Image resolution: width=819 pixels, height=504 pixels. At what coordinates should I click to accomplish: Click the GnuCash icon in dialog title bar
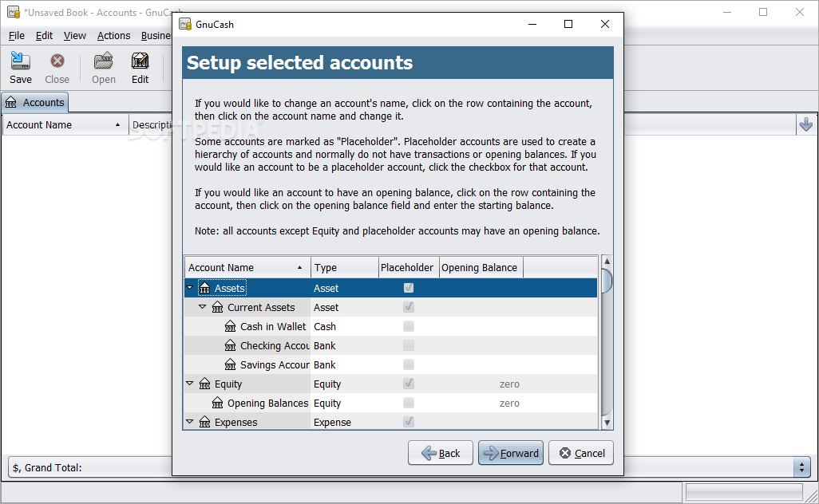point(185,24)
